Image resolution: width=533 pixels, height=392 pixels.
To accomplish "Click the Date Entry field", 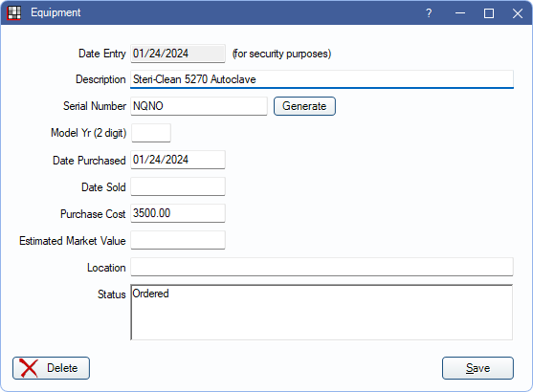I will coord(178,54).
